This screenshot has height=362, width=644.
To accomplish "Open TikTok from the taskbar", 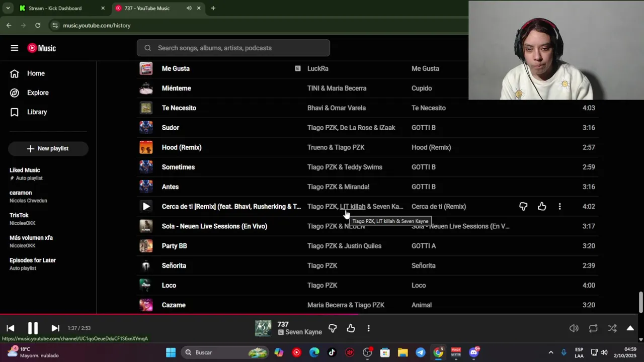I will pos(332,352).
